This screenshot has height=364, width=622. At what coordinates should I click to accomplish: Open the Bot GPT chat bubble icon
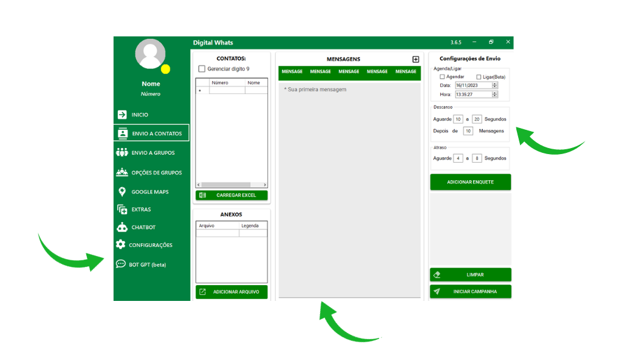tap(121, 264)
